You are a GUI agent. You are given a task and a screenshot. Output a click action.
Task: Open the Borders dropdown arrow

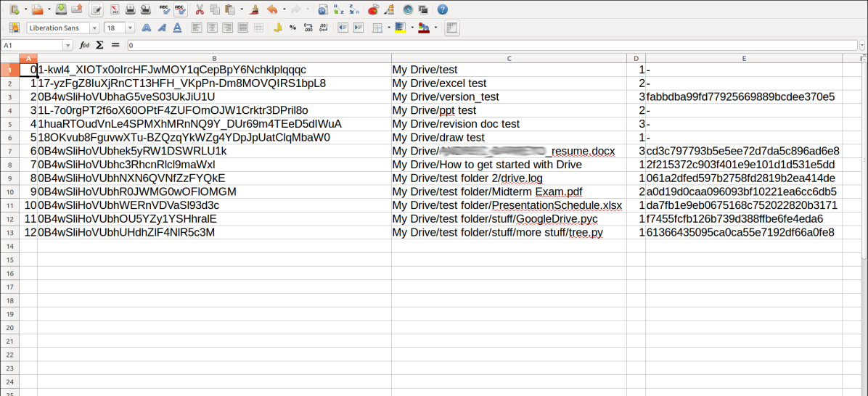[389, 28]
